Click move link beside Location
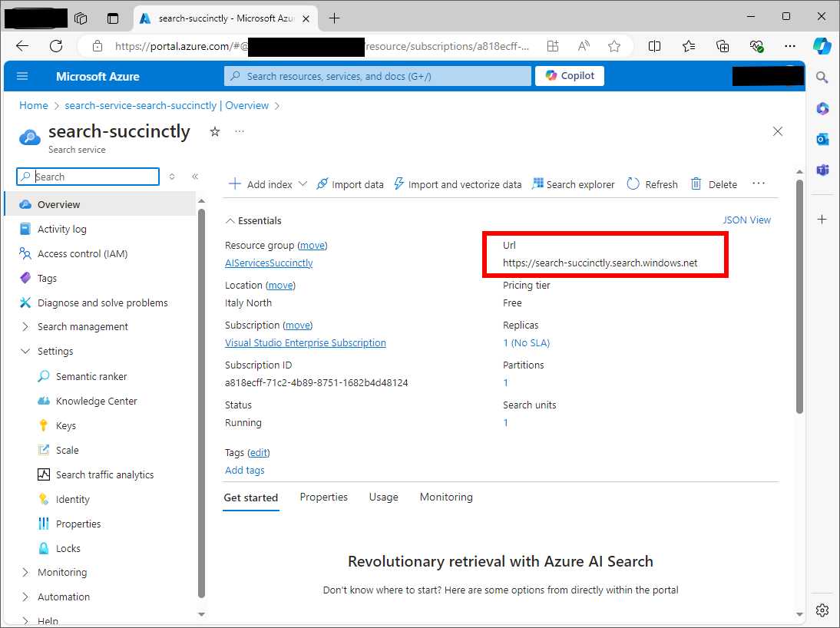Image resolution: width=840 pixels, height=628 pixels. [x=281, y=286]
